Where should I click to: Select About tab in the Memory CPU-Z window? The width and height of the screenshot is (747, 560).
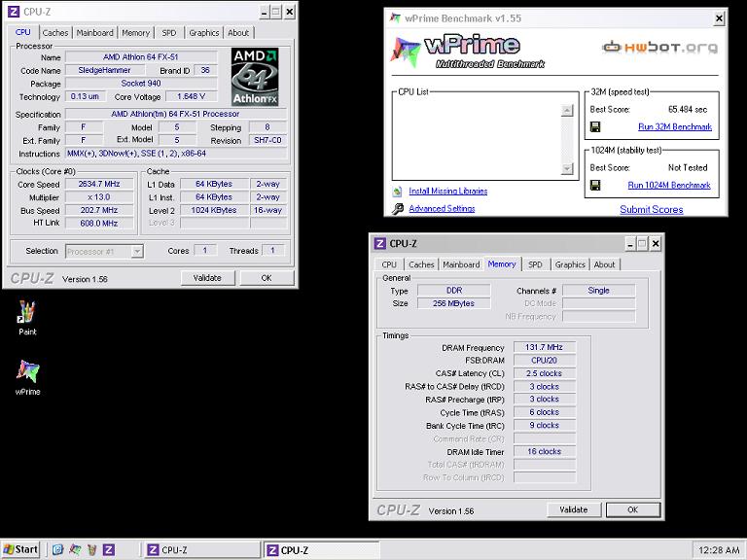[x=605, y=264]
